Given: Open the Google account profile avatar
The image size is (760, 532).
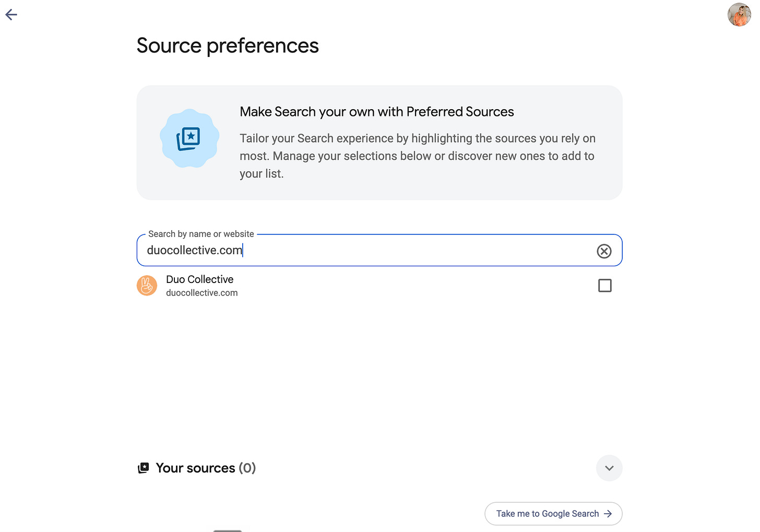Looking at the screenshot, I should click(x=739, y=15).
